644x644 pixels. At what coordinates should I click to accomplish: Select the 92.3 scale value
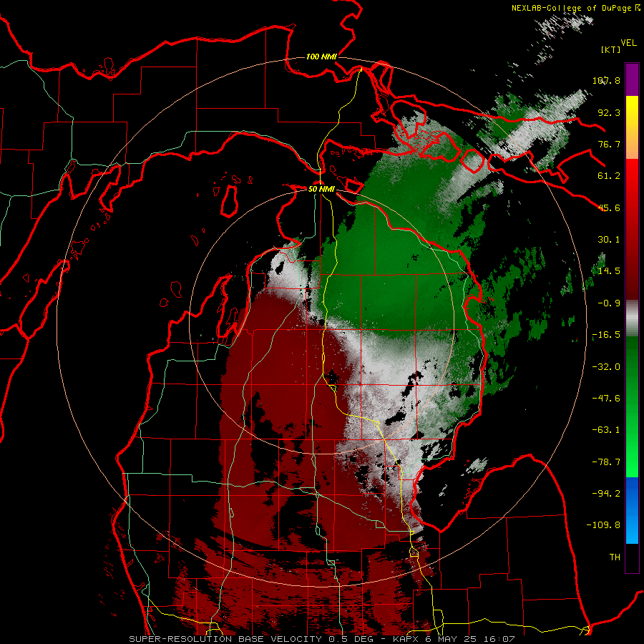609,112
